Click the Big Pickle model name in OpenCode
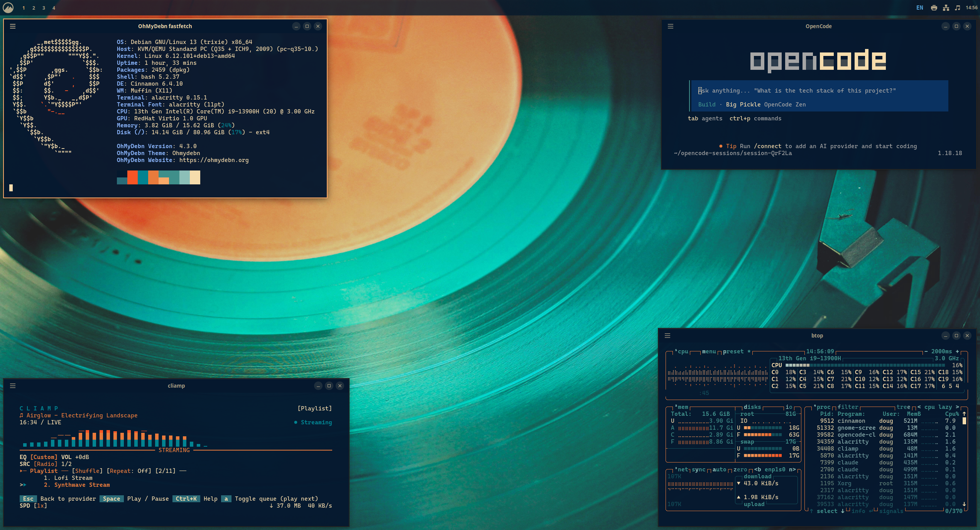The height and width of the screenshot is (530, 980). (743, 105)
